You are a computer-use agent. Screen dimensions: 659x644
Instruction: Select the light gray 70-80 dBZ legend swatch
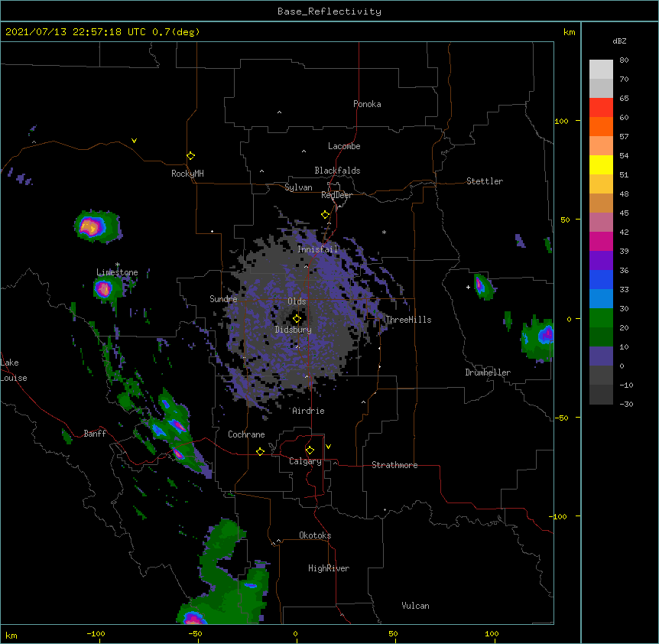(601, 70)
